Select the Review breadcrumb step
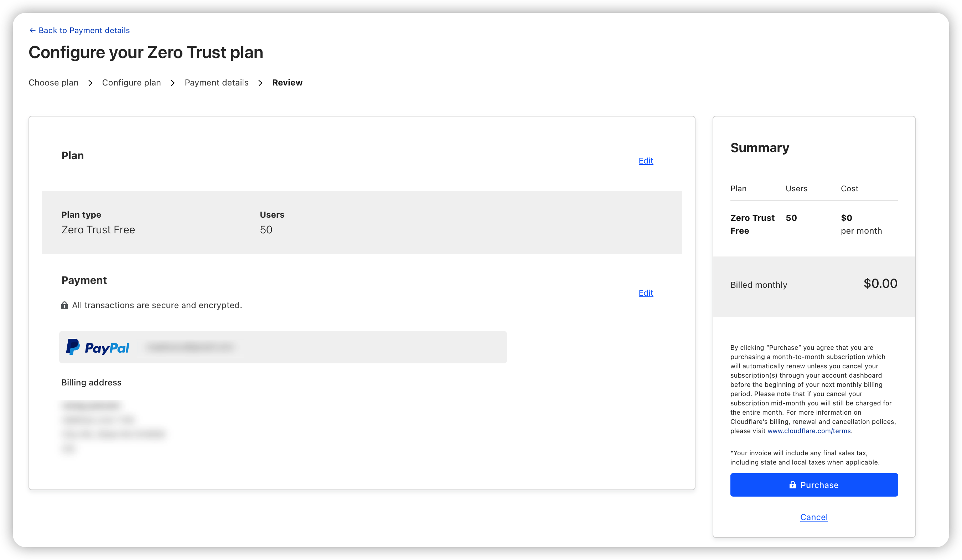Image resolution: width=962 pixels, height=560 pixels. pos(287,83)
